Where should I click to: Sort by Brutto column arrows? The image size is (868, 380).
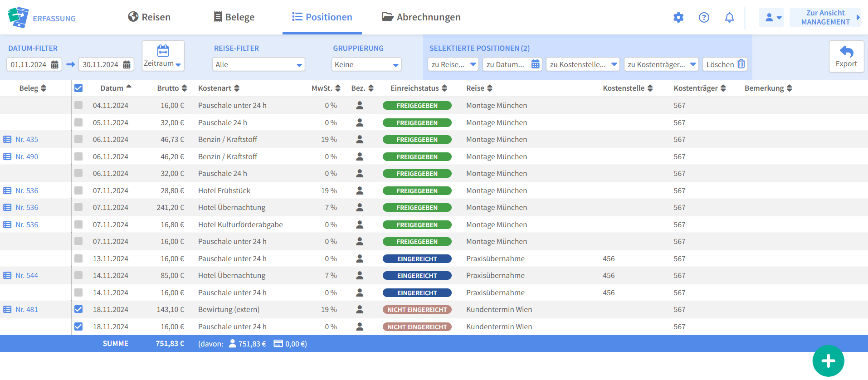tap(184, 88)
